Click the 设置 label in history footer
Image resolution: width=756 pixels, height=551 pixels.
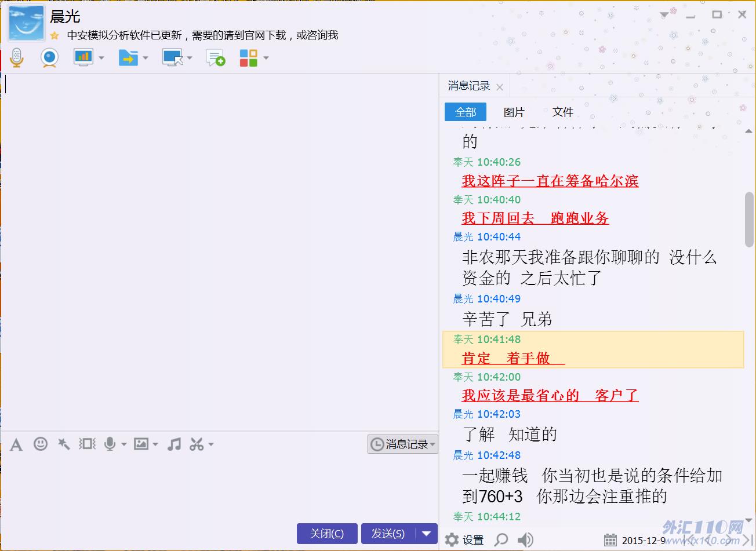pos(473,540)
